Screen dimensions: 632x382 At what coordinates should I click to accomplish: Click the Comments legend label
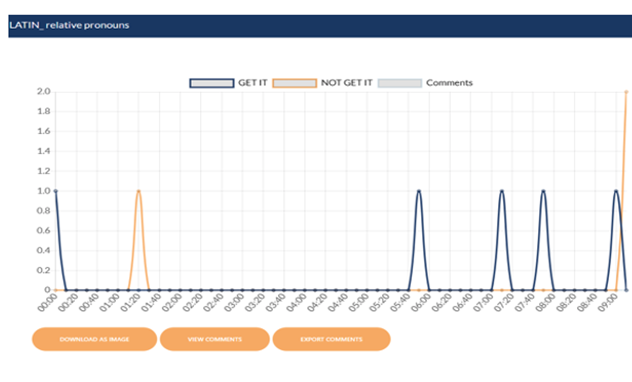[449, 83]
